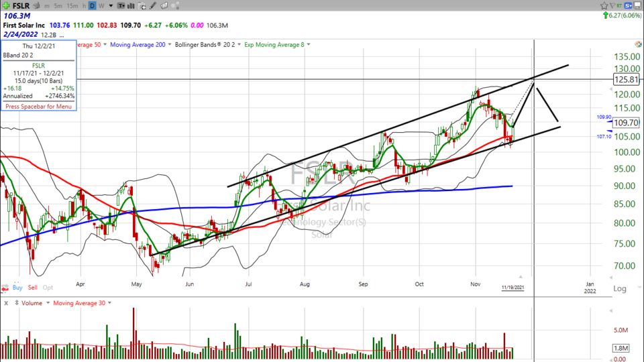Close the Volume pane with the x
This screenshot has height=362, width=644.
click(x=6, y=303)
